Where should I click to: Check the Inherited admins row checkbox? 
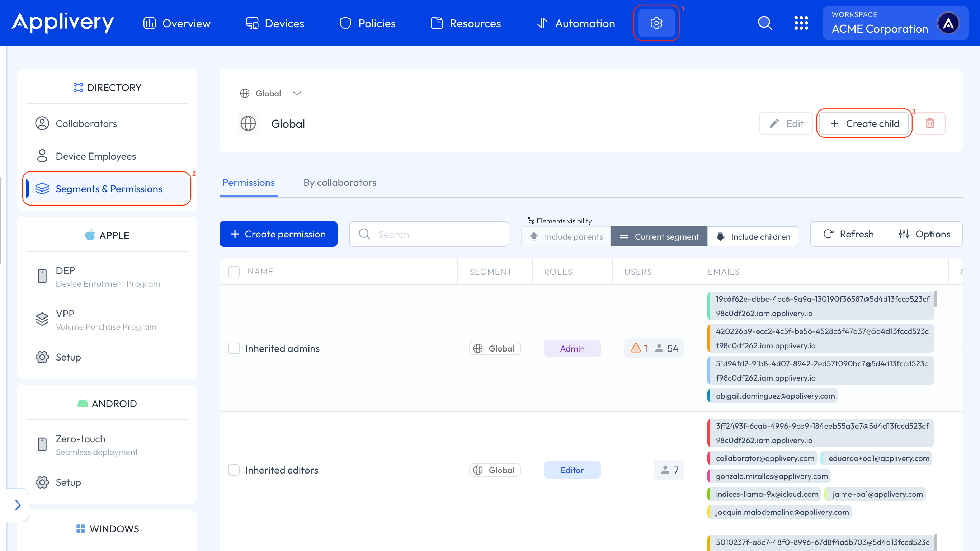pyautogui.click(x=234, y=348)
